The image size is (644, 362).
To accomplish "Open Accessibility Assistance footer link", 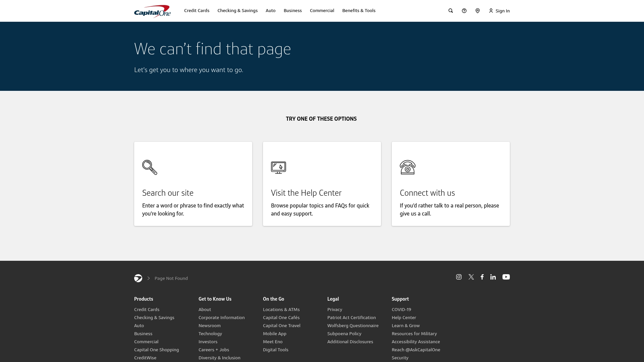I will tap(416, 342).
